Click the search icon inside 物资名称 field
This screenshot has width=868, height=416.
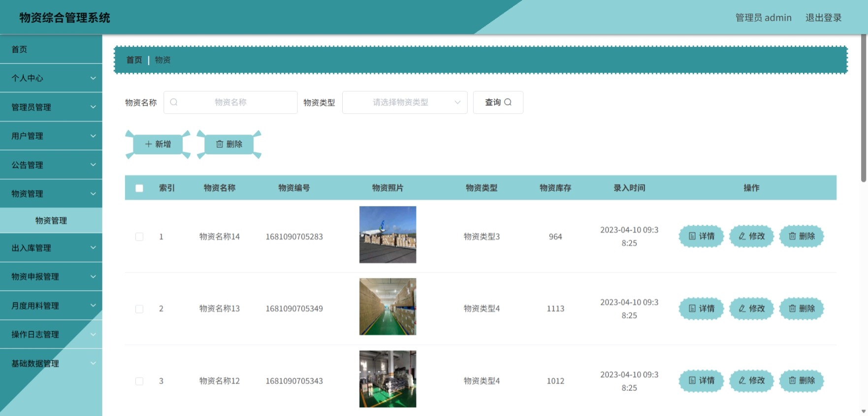(x=174, y=102)
